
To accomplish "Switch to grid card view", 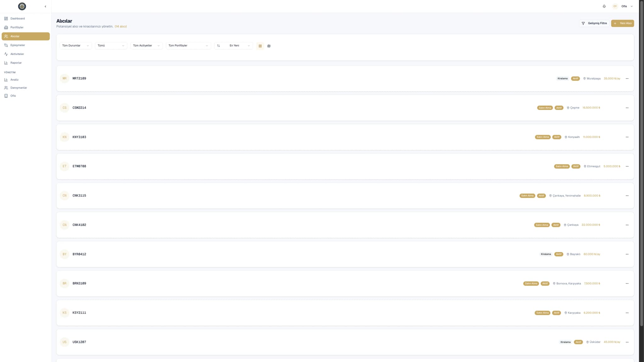I will [260, 46].
